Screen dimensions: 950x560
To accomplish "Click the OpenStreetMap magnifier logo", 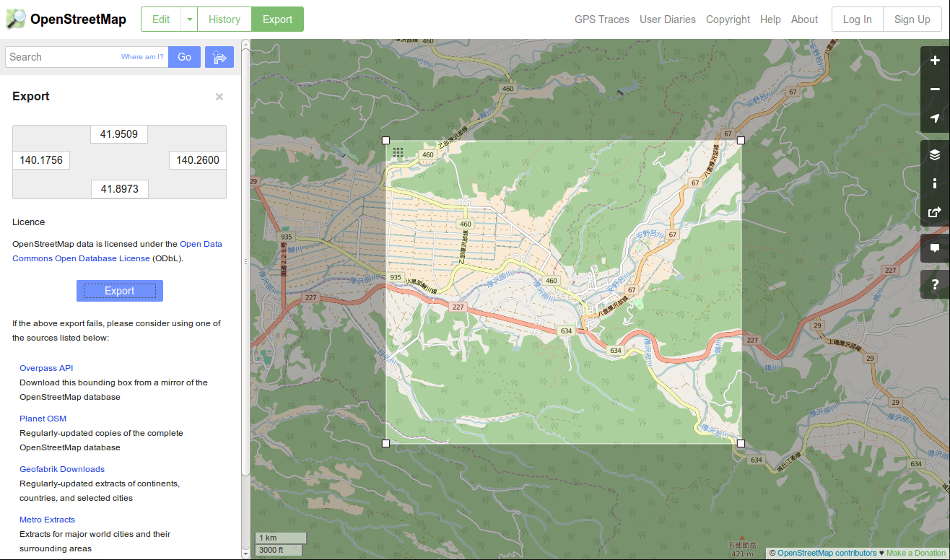I will tap(15, 19).
